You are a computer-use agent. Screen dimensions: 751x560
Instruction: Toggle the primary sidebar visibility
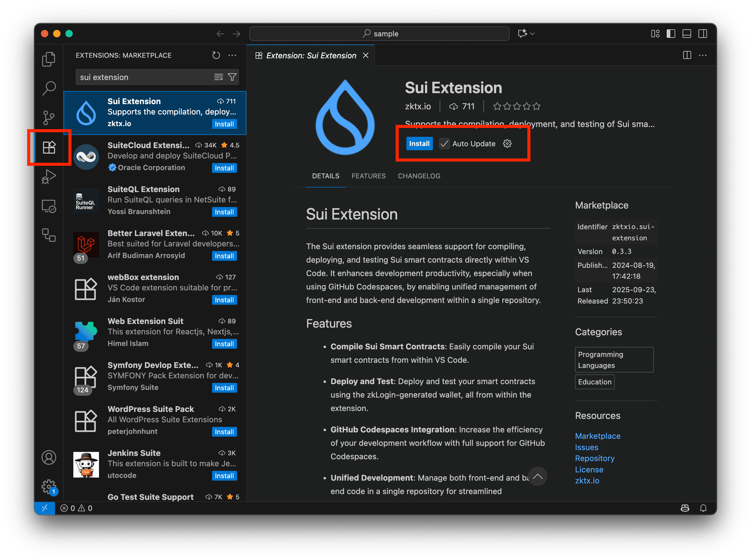click(671, 34)
